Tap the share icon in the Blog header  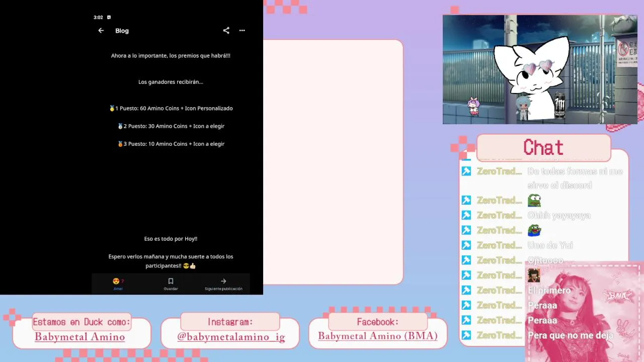click(x=226, y=31)
